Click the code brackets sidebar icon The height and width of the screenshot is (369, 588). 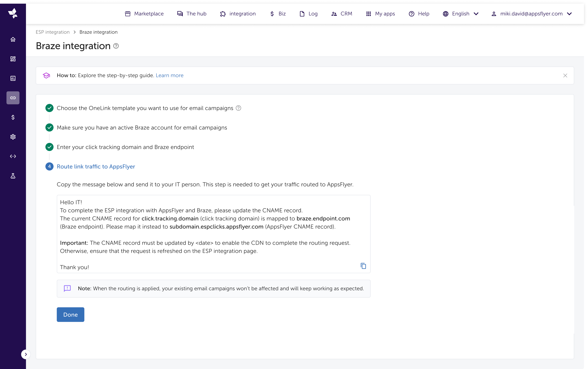tap(13, 156)
